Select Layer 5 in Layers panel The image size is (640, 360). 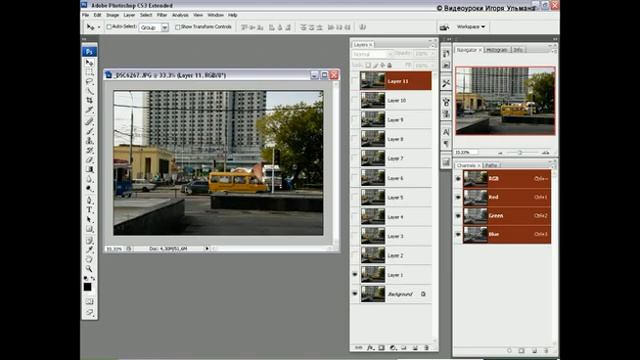[x=396, y=198]
